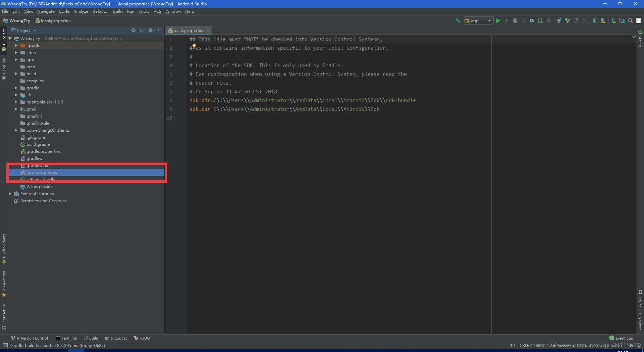Viewport: 644px width, 352px height.
Task: Open the Build tool window button
Action: coord(91,338)
